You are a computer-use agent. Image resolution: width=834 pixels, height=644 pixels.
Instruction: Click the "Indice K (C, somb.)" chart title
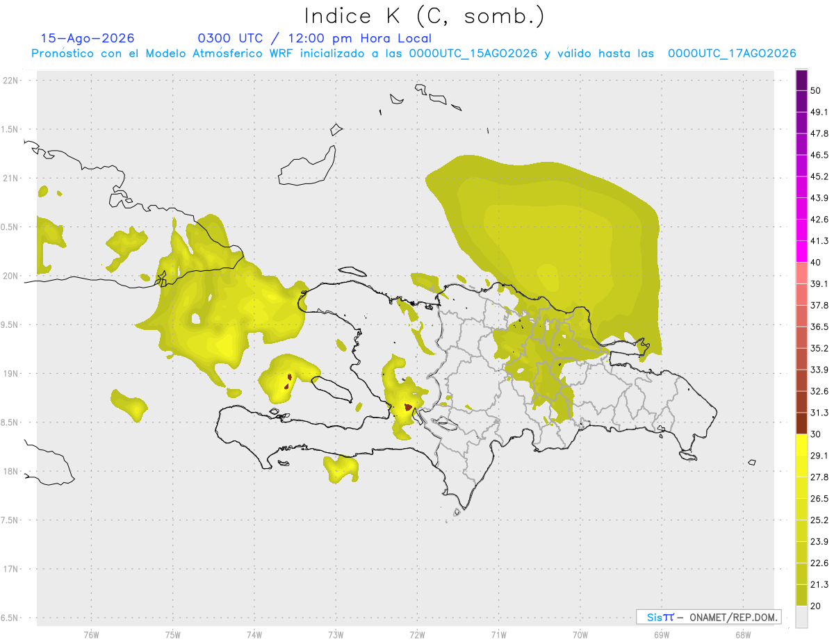[425, 16]
